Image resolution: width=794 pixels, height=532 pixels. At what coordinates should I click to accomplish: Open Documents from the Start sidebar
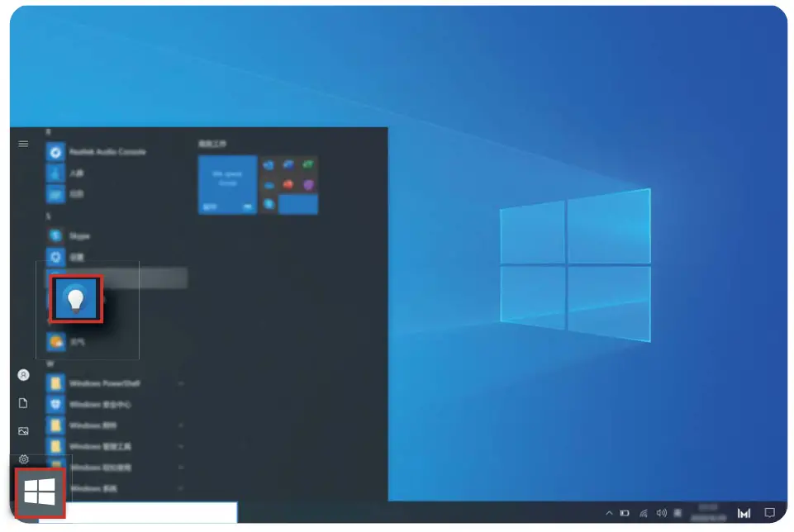click(23, 403)
